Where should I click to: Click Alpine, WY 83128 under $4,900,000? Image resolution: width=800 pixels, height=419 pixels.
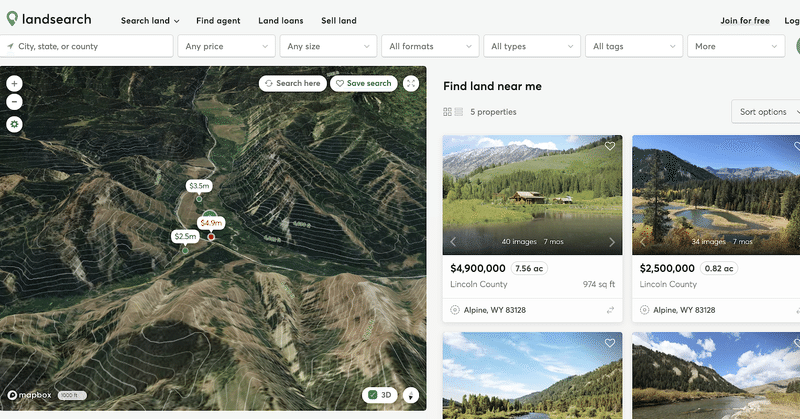pyautogui.click(x=494, y=310)
